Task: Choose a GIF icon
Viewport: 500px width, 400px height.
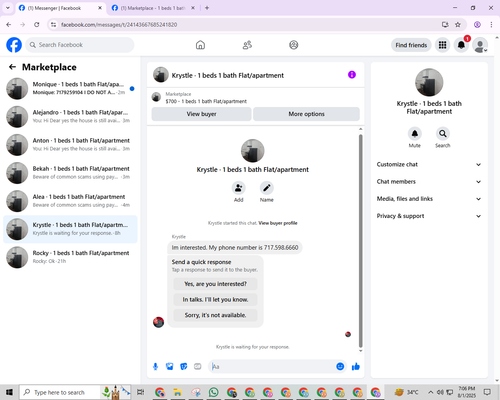Action: 198,367
